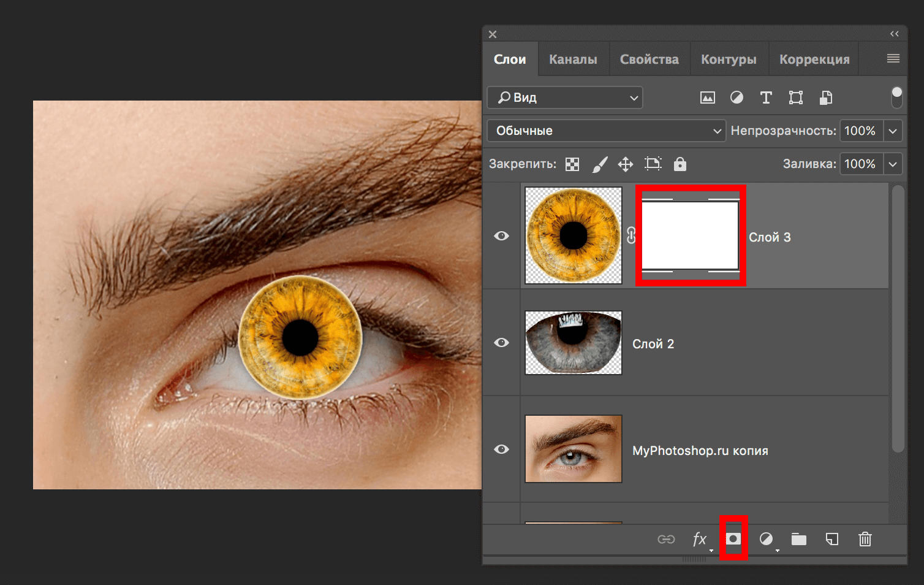
Task: Open the Add adjustment layer icon
Action: pos(767,539)
